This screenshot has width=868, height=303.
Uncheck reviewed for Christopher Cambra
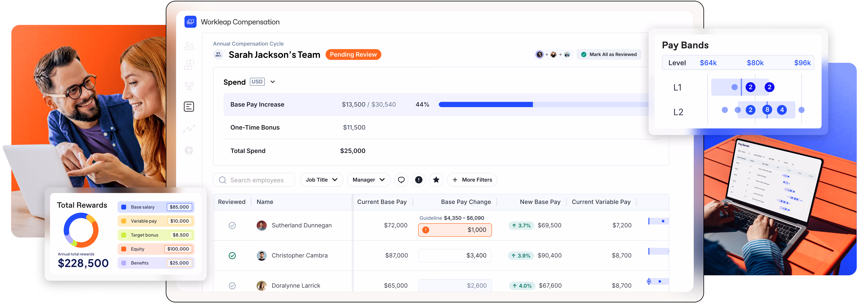(x=232, y=255)
